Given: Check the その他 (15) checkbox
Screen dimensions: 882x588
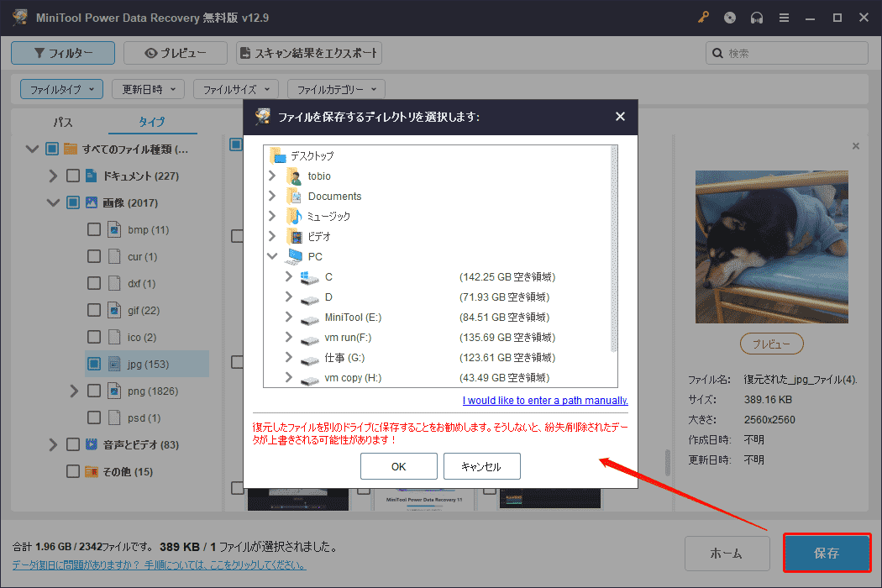Looking at the screenshot, I should point(72,471).
